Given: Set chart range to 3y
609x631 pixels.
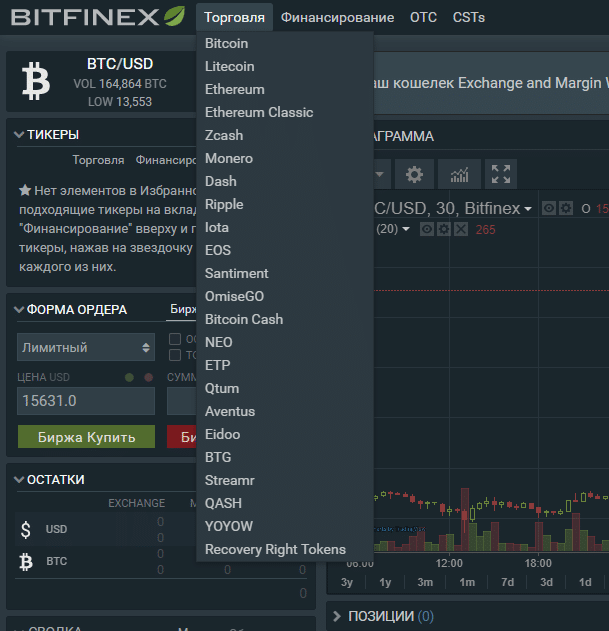Looking at the screenshot, I should coord(347,582).
